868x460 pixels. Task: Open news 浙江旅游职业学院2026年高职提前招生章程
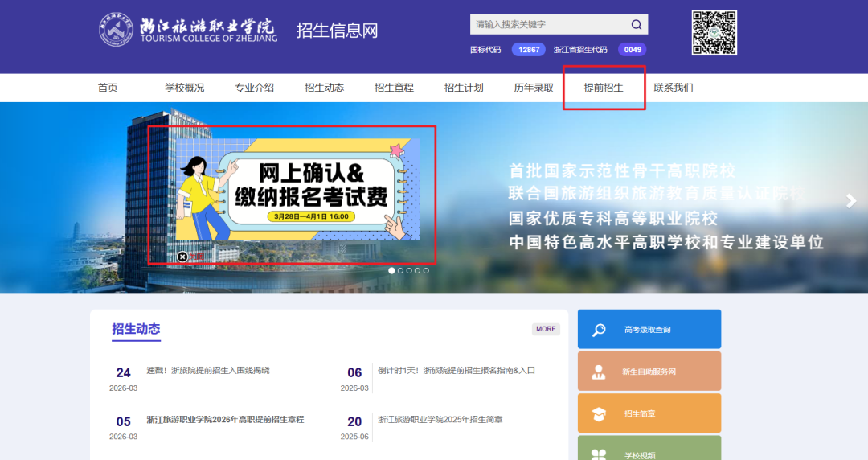click(x=225, y=420)
